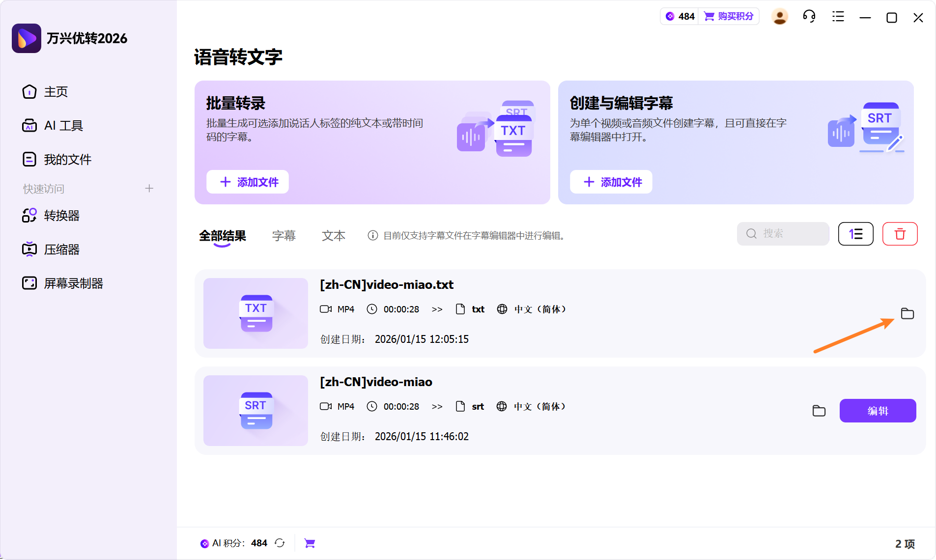Open the account avatar menu
This screenshot has width=936, height=560.
tap(779, 16)
